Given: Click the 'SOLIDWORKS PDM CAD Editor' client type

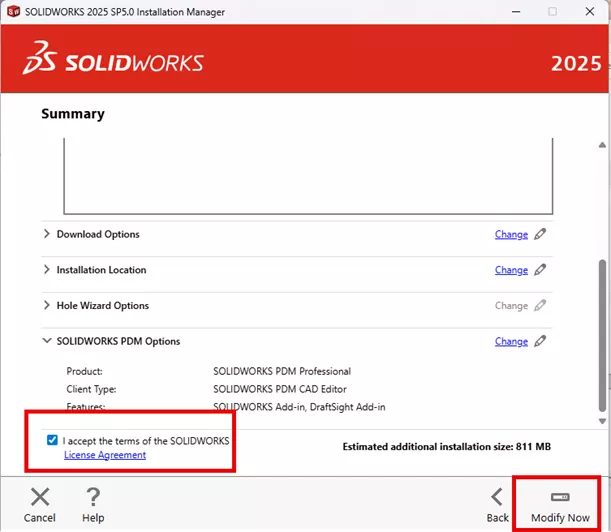Looking at the screenshot, I should (280, 389).
